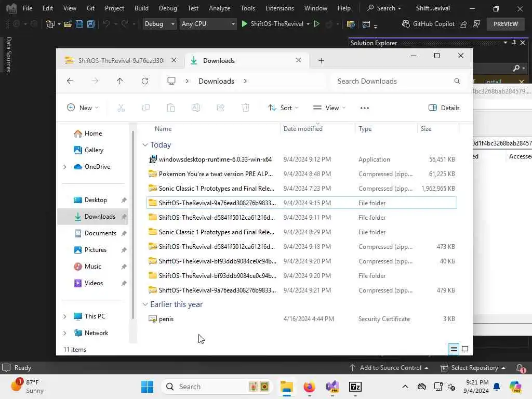The width and height of the screenshot is (532, 399).
Task: Click Start Without Debugging outline play icon
Action: click(316, 24)
